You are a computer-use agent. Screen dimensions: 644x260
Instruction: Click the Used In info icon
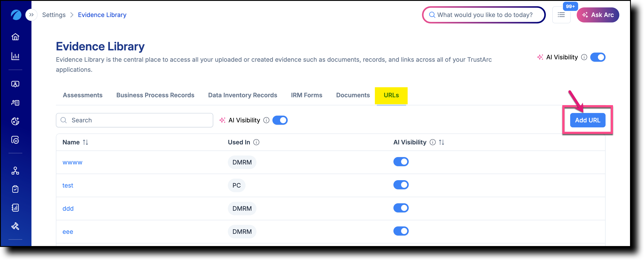[256, 142]
